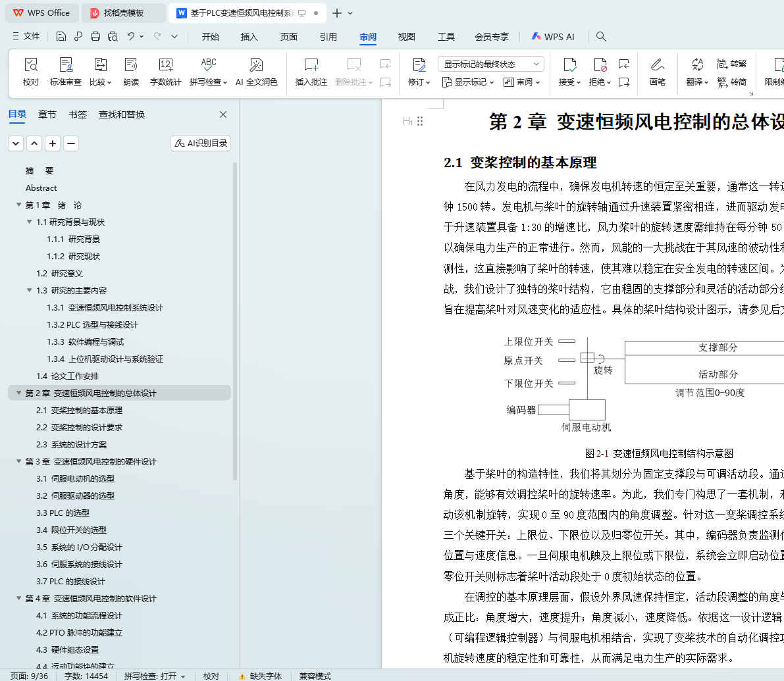Click the outline pane vertical scrollbar
This screenshot has width=784, height=681.
[x=235, y=321]
